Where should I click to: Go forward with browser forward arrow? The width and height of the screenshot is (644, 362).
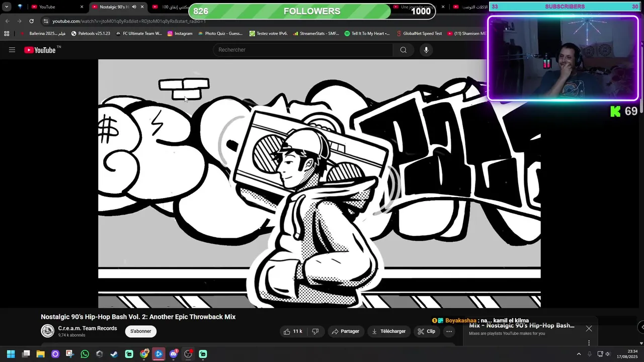(19, 21)
